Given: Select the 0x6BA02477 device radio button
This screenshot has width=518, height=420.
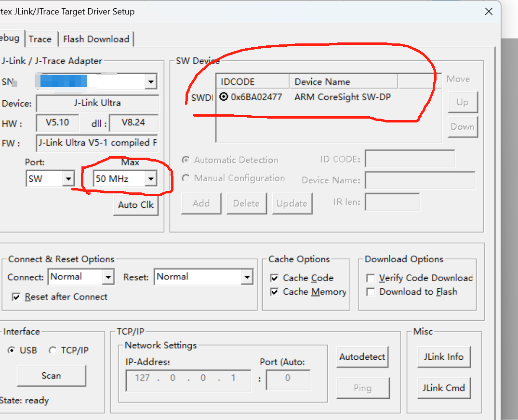Looking at the screenshot, I should [224, 97].
